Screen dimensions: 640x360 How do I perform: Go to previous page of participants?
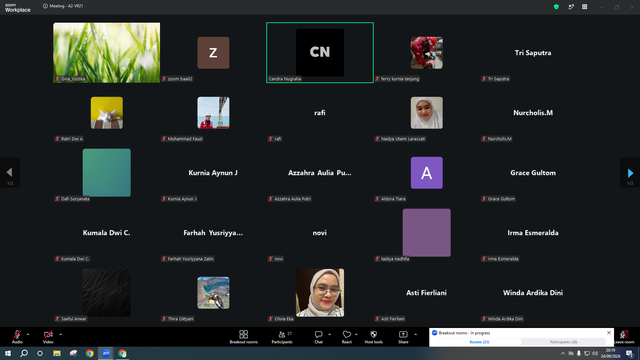coord(10,173)
